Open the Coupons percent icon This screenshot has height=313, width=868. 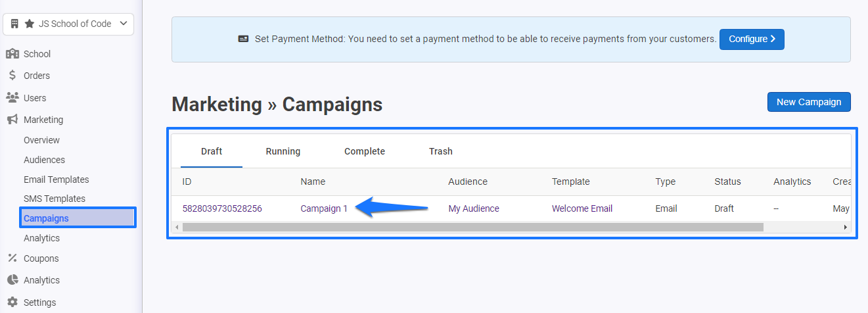pyautogui.click(x=12, y=258)
